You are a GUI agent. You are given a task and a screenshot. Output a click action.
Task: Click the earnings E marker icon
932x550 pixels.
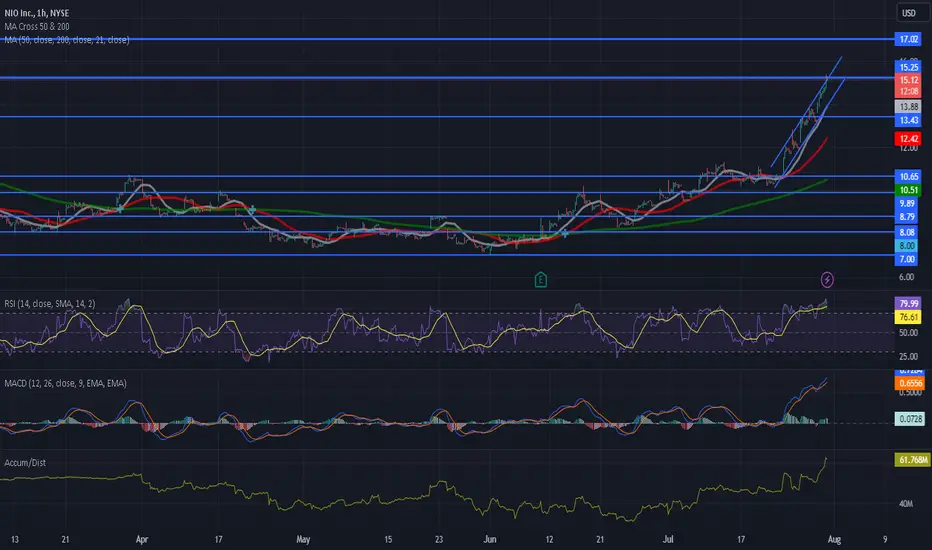pos(540,279)
